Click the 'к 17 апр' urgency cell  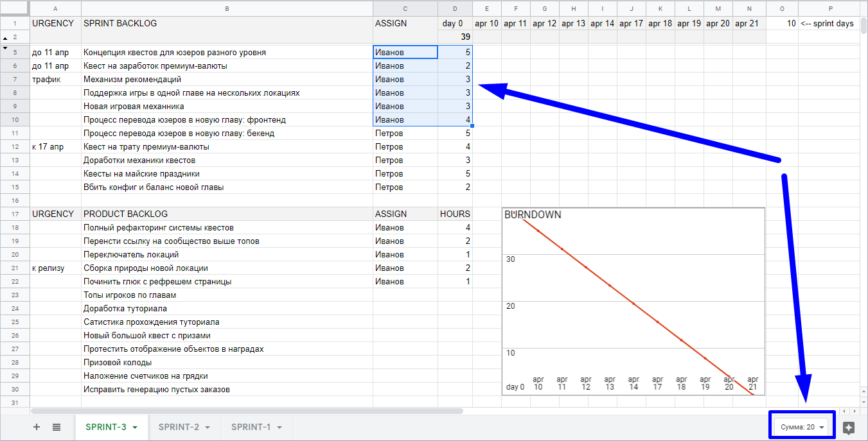click(55, 146)
